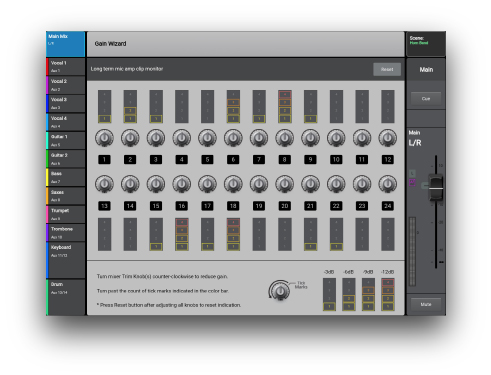Open the Trumpet Aux 9 mix

click(x=66, y=214)
